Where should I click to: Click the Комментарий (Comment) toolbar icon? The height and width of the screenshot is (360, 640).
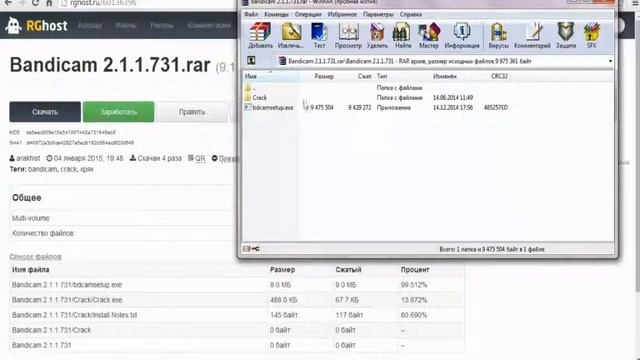(x=532, y=35)
